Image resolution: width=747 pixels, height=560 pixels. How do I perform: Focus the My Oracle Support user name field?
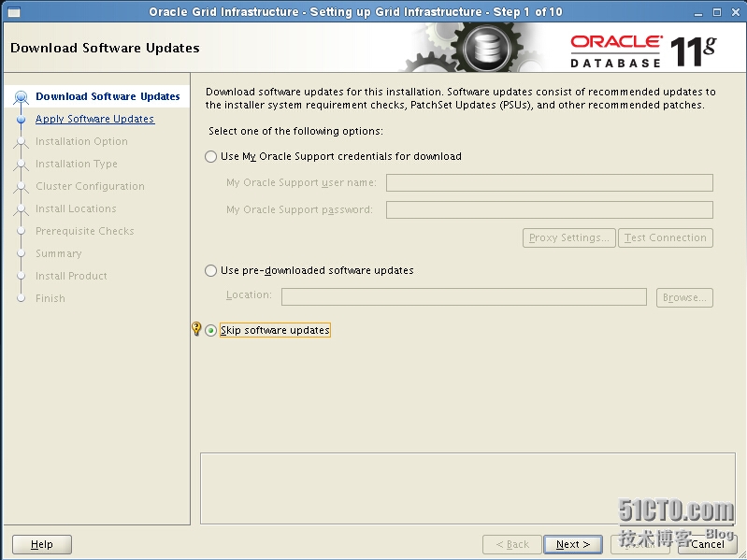pos(550,183)
